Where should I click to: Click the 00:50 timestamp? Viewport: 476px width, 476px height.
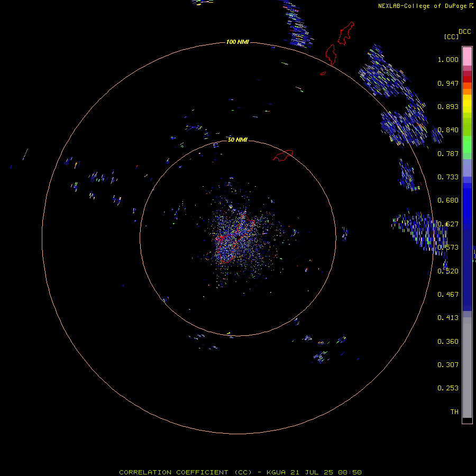[x=350, y=472]
